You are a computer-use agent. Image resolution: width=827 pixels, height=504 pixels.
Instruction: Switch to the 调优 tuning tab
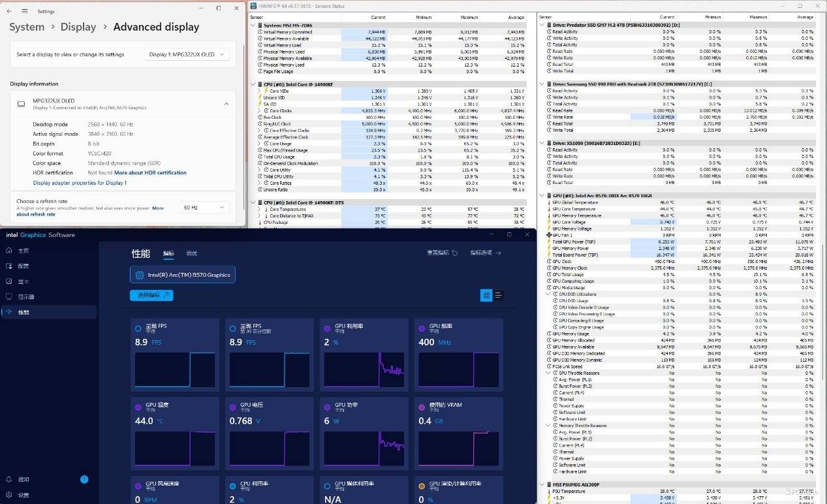[x=191, y=254]
